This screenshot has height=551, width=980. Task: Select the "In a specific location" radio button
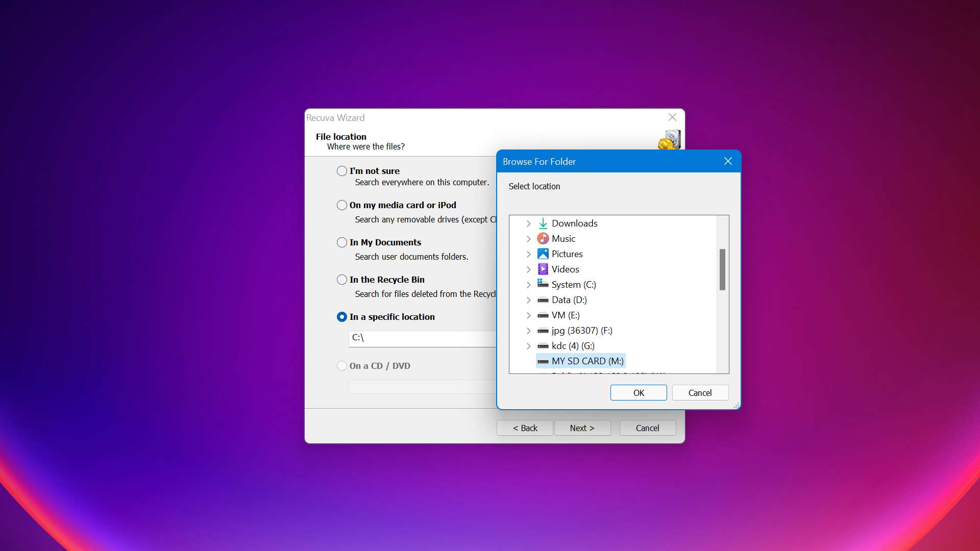[x=342, y=317]
